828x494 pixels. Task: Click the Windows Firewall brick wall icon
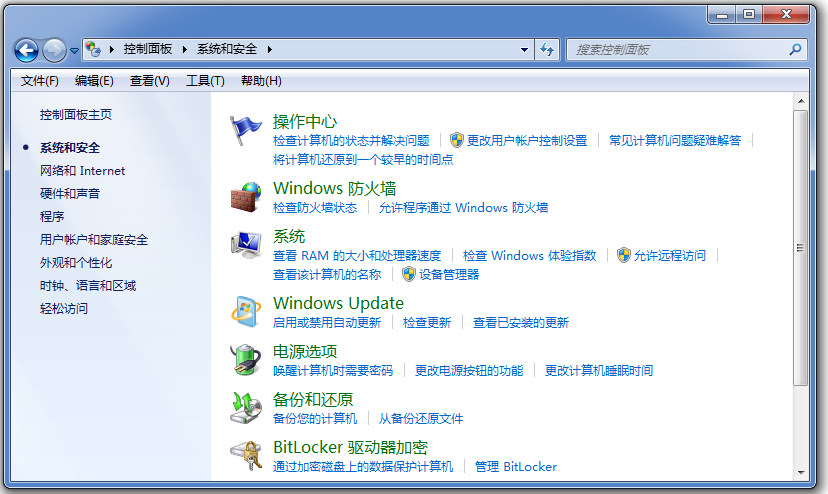(246, 197)
